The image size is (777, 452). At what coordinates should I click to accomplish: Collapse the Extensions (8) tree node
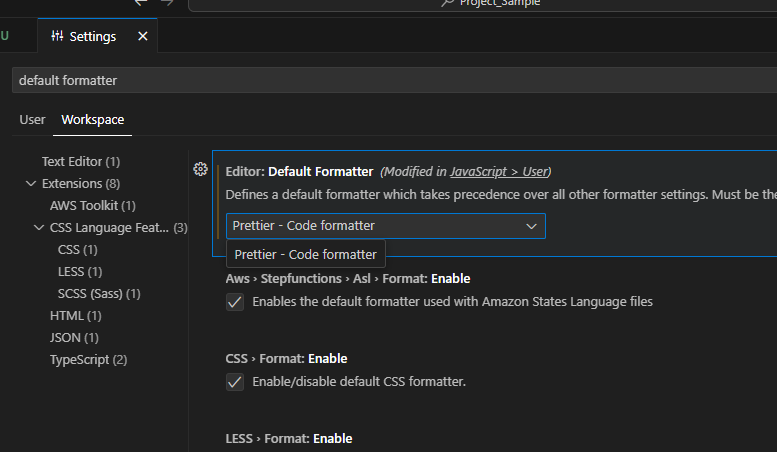pos(31,183)
